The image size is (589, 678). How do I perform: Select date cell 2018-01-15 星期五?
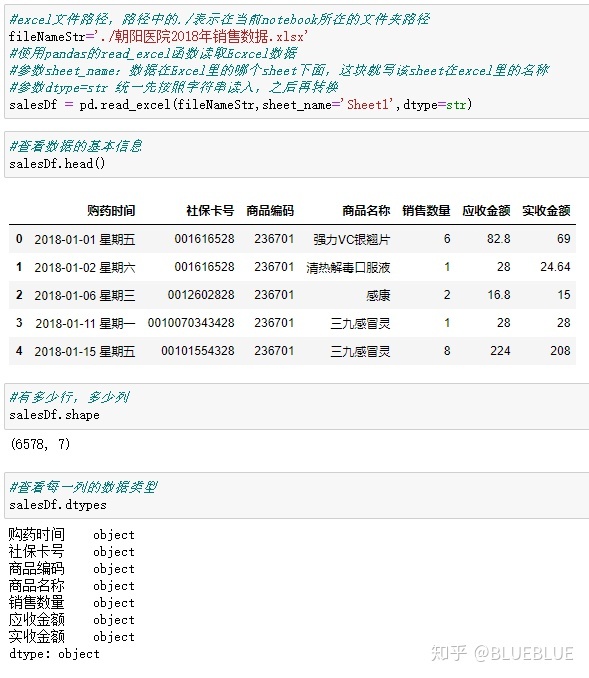(x=85, y=351)
